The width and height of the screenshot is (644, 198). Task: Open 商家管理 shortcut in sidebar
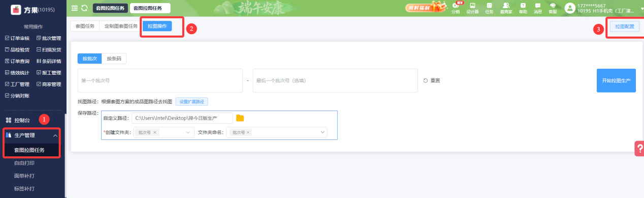(x=49, y=84)
